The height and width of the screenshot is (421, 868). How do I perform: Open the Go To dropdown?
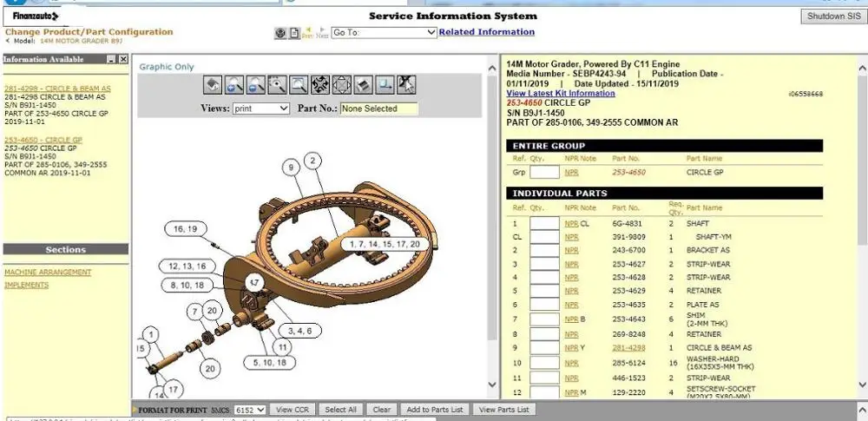[x=385, y=33]
